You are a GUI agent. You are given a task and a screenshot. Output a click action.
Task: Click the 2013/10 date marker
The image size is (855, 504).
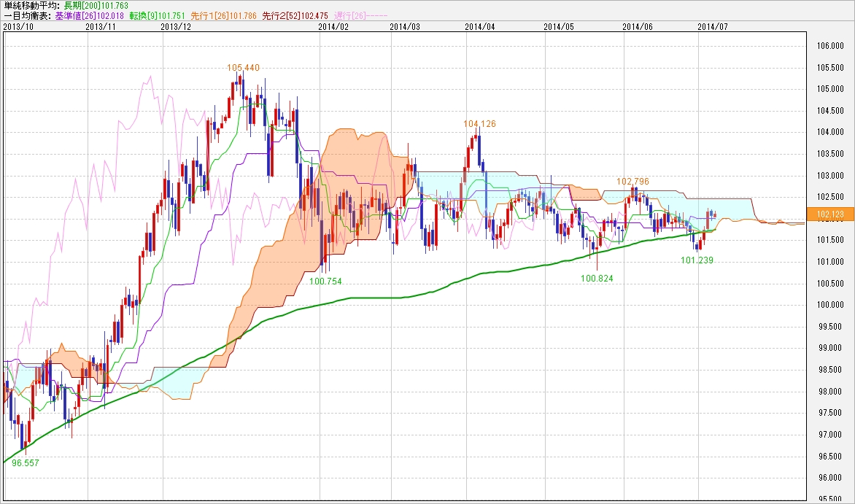tap(16, 26)
